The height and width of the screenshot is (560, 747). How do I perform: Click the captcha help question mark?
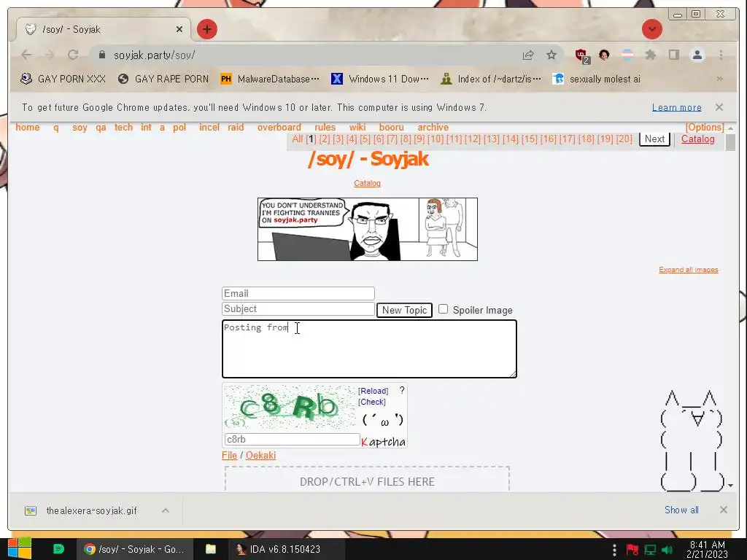point(402,391)
